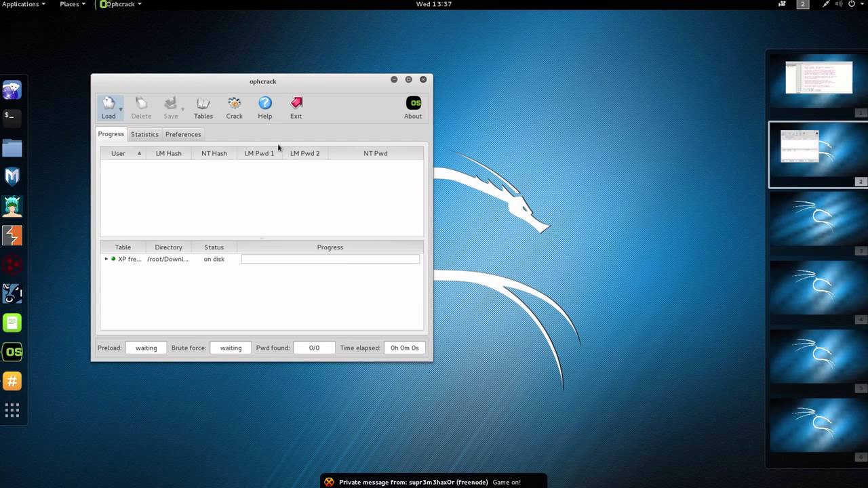Launch the terminal from the dock
This screenshot has height=488, width=868.
12,118
